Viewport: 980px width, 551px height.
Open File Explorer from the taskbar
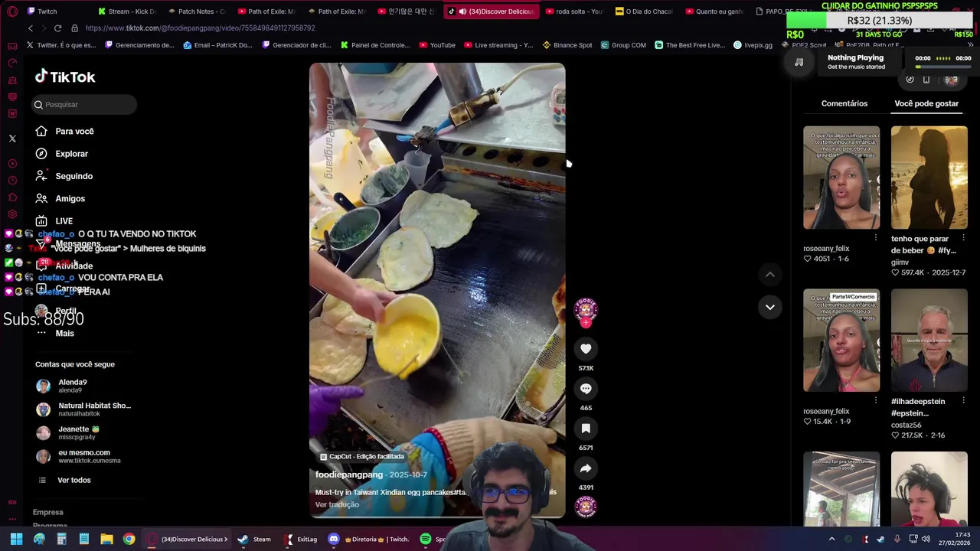coord(106,540)
